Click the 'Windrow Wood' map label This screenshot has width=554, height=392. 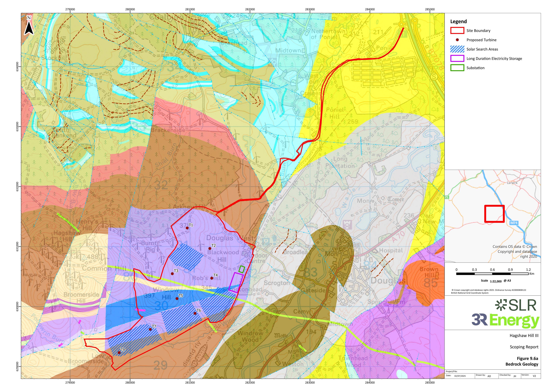click(x=250, y=336)
